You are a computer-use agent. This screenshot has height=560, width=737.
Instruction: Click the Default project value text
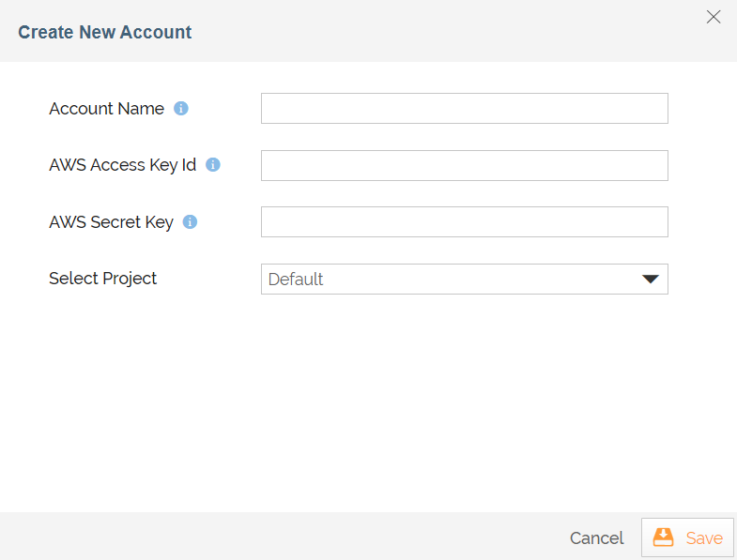[296, 280]
